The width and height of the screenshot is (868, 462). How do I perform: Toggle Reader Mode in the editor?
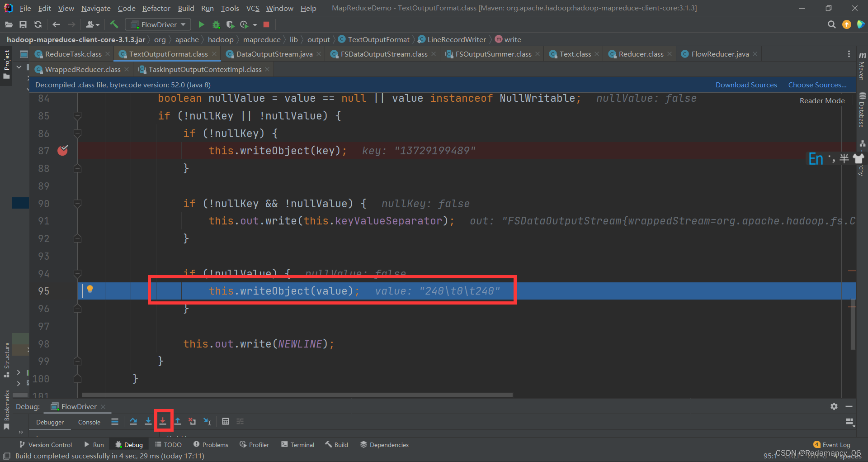coord(822,100)
